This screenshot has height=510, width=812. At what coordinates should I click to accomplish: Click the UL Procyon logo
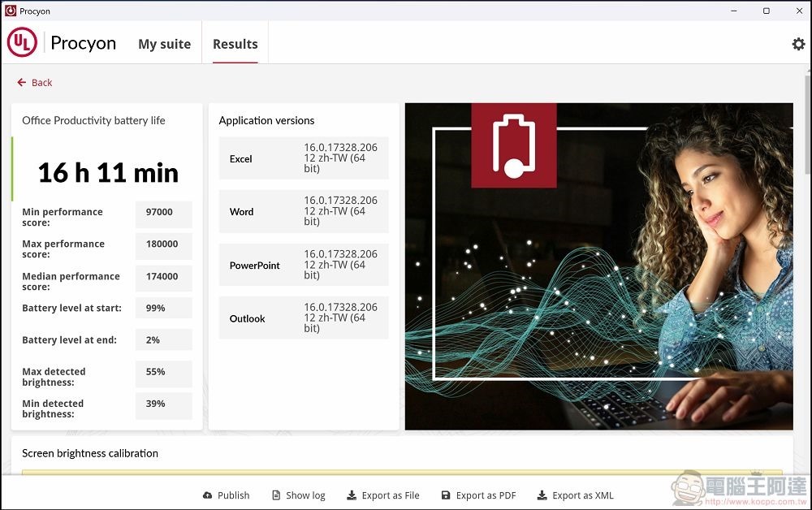pyautogui.click(x=22, y=42)
